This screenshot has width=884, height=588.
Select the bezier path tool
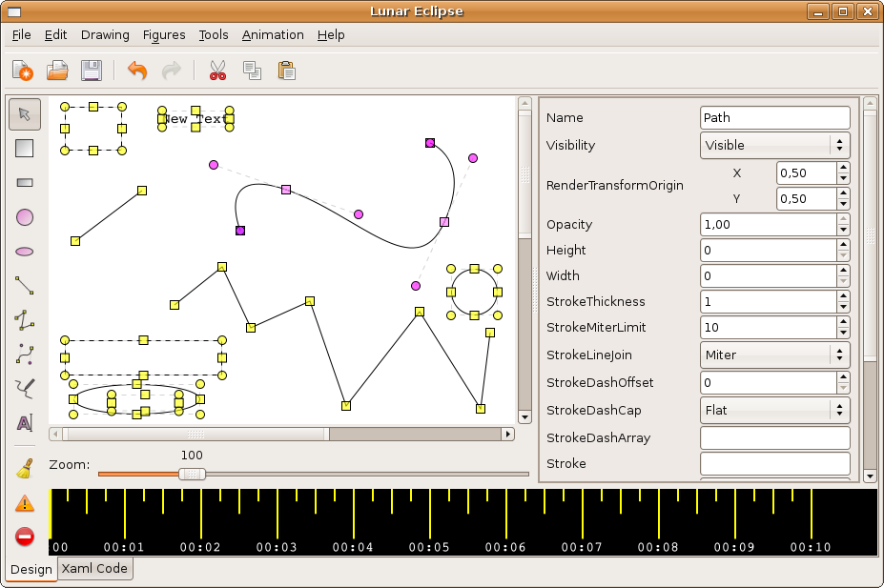pos(24,355)
